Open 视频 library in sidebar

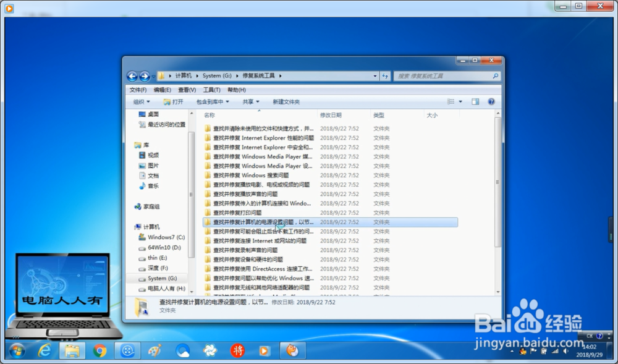(x=149, y=155)
